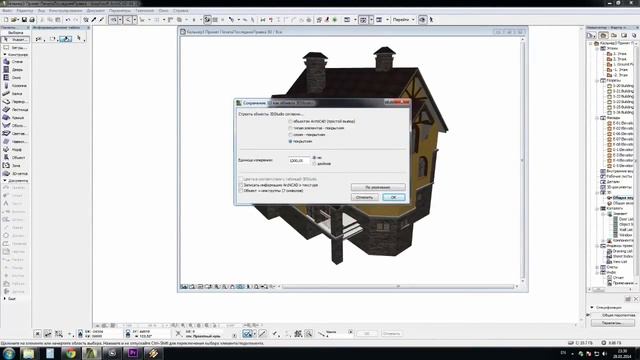The height and width of the screenshot is (360, 640).
Task: Select the Morph (Морф) tool
Action: (15, 150)
